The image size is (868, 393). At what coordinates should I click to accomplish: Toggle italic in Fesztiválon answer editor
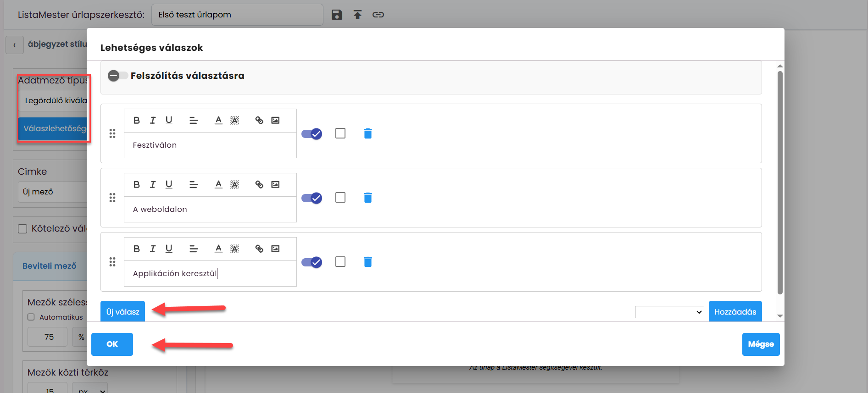pos(153,120)
